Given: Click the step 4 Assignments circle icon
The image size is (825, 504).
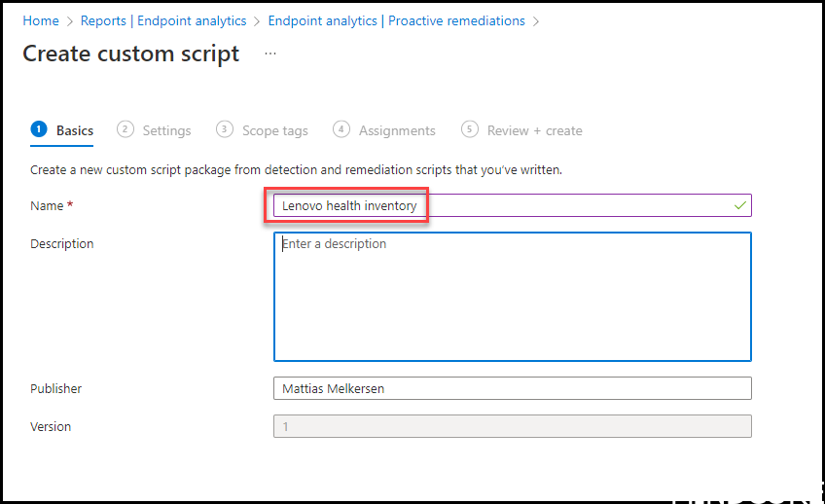Looking at the screenshot, I should pyautogui.click(x=341, y=129).
